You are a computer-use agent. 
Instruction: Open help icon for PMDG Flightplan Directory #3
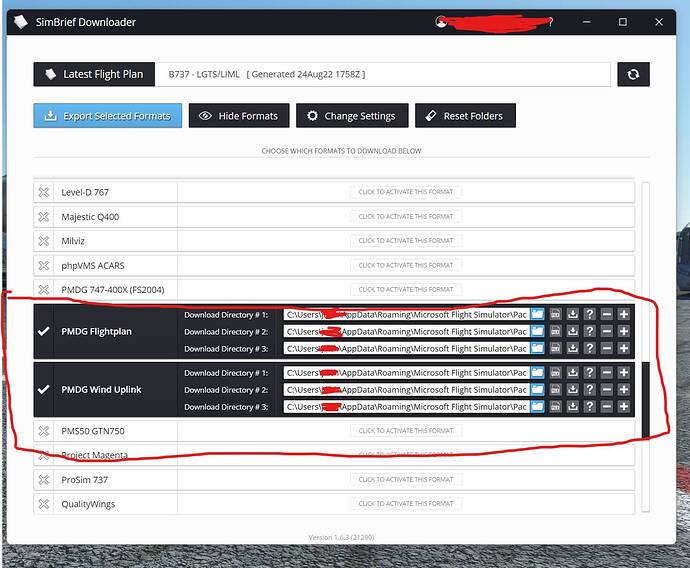pos(590,348)
